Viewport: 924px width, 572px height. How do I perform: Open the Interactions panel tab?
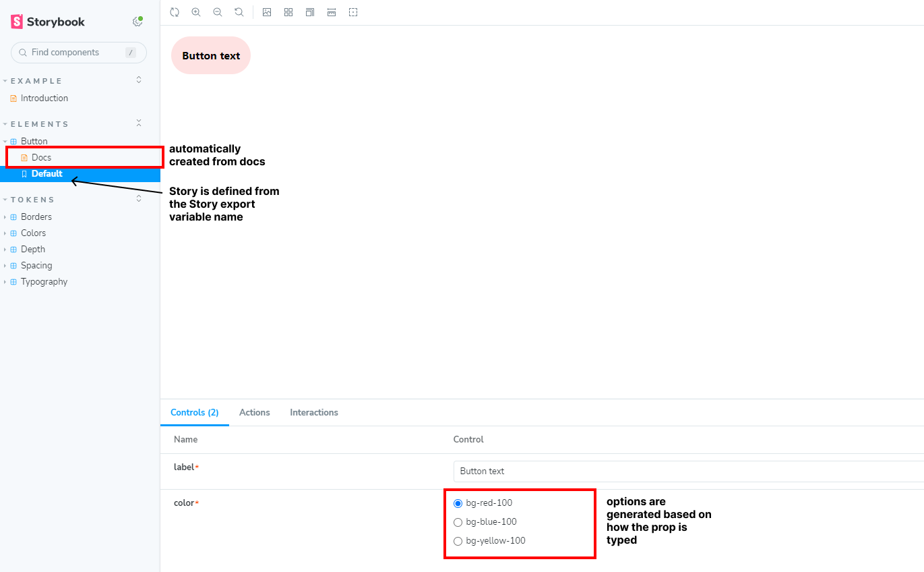(314, 412)
